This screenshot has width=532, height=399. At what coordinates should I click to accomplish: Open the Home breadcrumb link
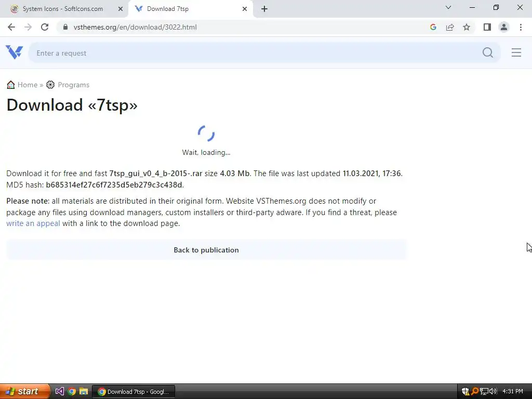coord(28,85)
